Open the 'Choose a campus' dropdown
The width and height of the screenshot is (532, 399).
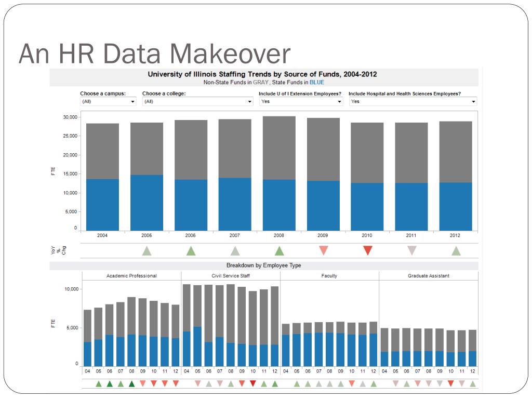[108, 101]
